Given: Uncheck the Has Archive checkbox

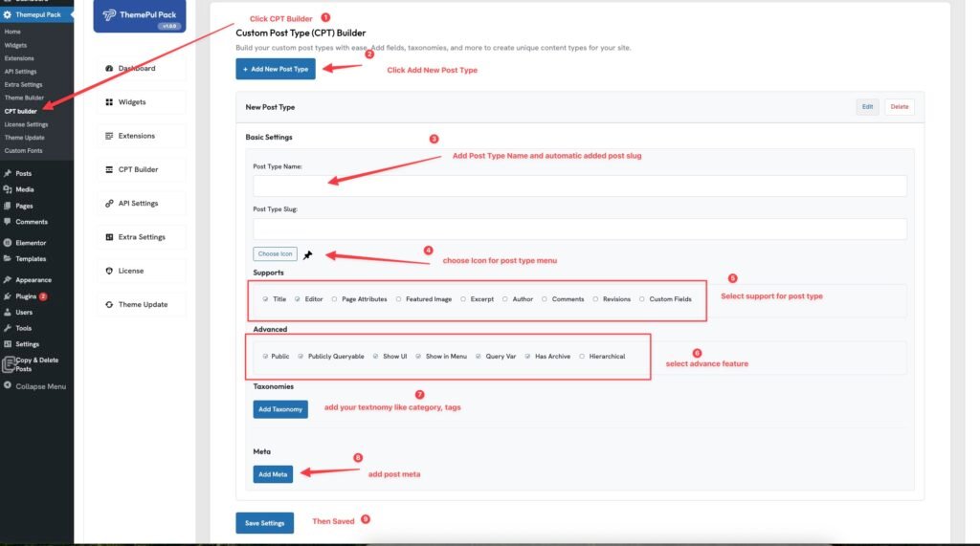Looking at the screenshot, I should (x=528, y=357).
